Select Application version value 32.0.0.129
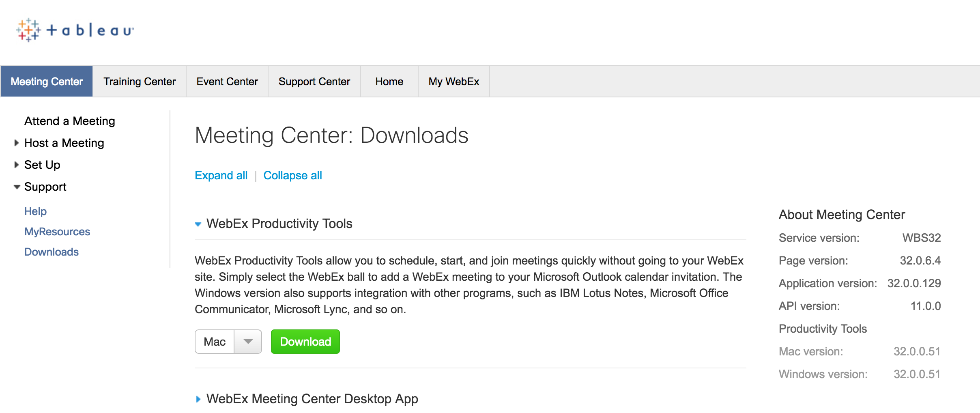980x413 pixels. click(914, 283)
